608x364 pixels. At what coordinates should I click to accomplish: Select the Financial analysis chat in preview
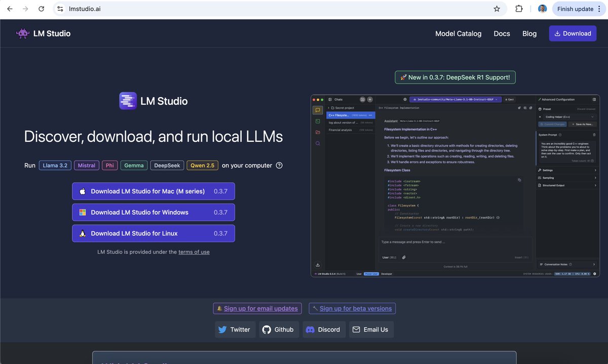click(350, 130)
